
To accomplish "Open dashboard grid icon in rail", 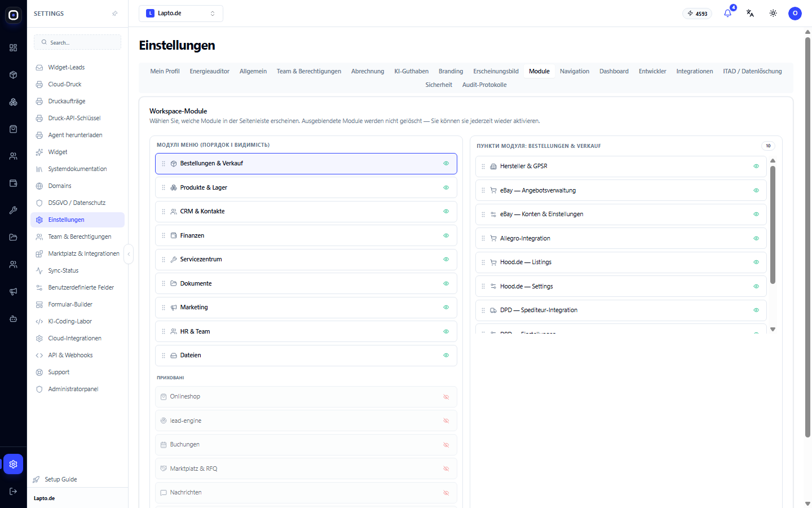I will [14, 48].
